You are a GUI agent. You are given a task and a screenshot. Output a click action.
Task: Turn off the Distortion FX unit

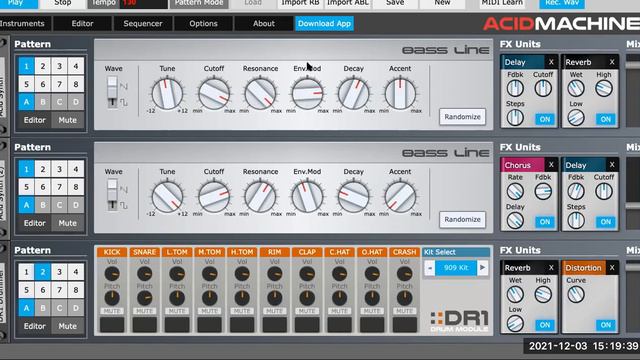pos(606,325)
